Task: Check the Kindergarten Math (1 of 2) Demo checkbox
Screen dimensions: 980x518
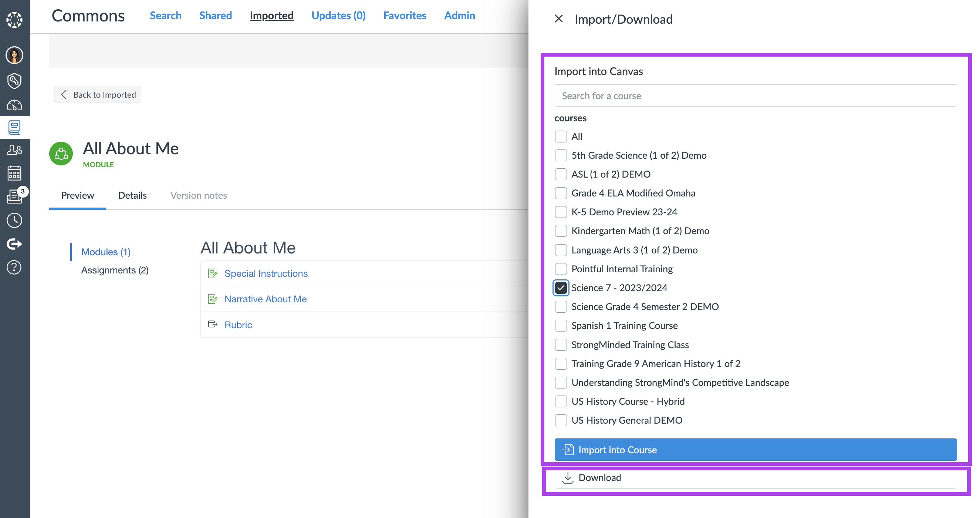Action: (561, 231)
